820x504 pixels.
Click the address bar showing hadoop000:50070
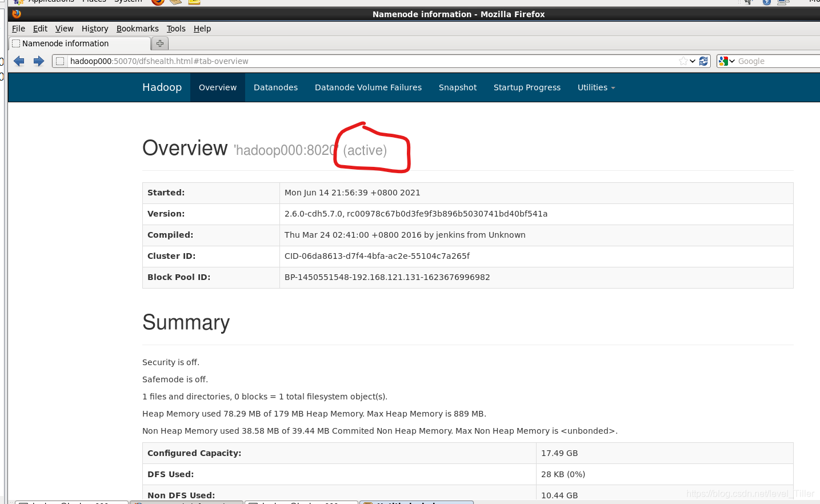371,61
